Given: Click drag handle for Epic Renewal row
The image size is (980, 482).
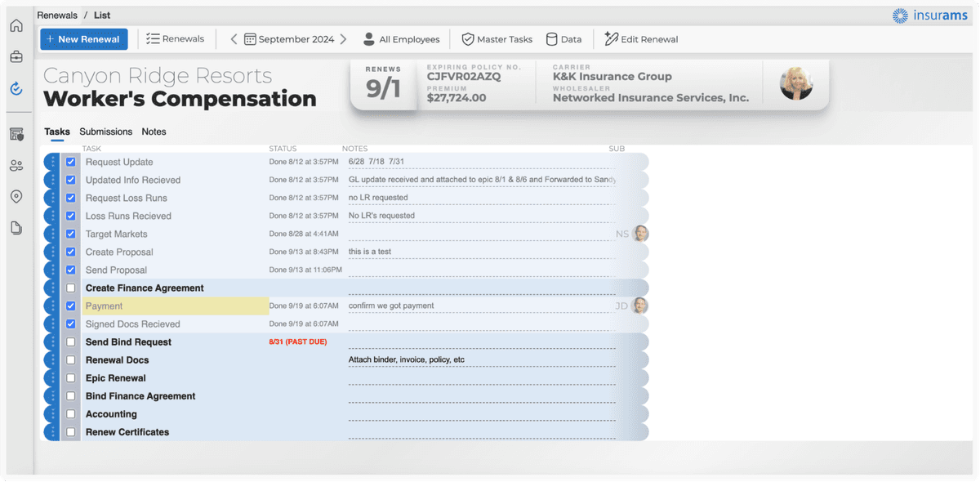Looking at the screenshot, I should coord(52,377).
